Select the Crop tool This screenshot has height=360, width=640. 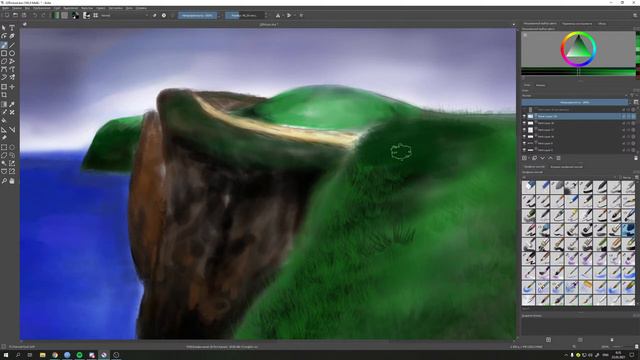(x=4, y=95)
